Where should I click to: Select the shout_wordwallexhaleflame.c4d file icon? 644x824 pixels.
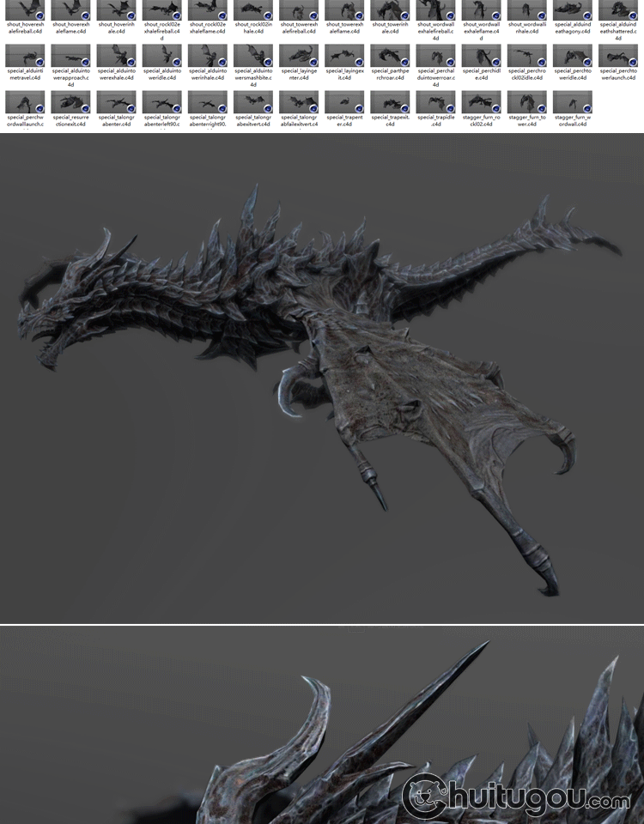click(x=482, y=10)
